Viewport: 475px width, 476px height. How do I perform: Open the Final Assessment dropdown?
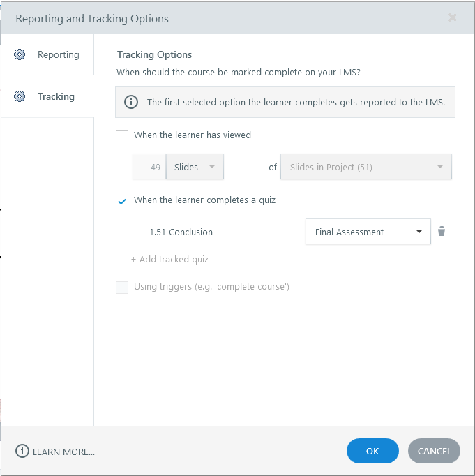368,232
